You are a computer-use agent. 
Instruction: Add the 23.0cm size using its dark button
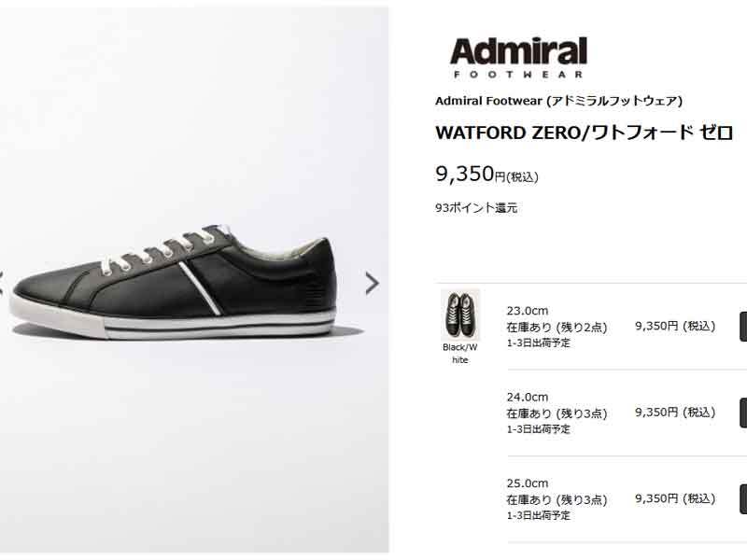tap(743, 327)
